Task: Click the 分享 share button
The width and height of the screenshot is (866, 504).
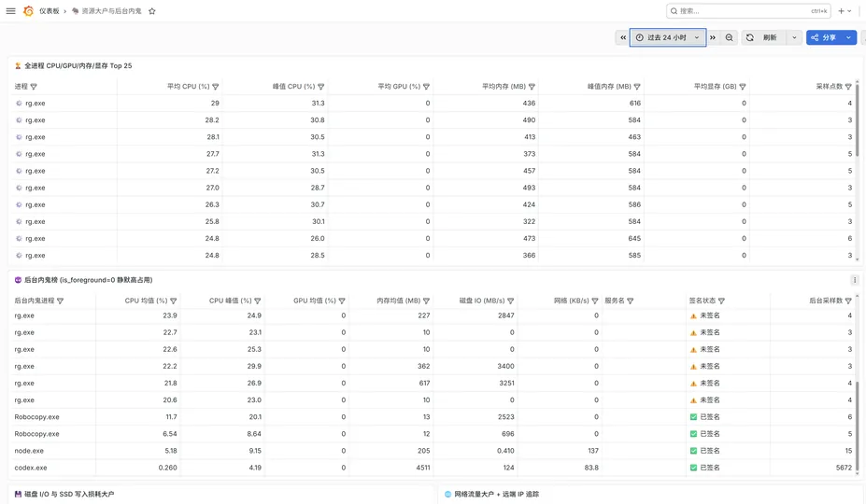Action: tap(823, 37)
